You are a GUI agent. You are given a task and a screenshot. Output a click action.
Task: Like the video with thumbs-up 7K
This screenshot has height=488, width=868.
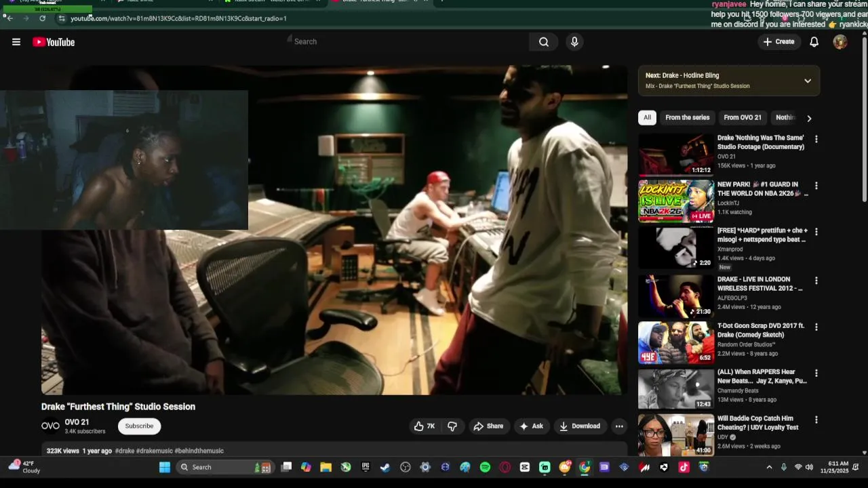coord(425,426)
